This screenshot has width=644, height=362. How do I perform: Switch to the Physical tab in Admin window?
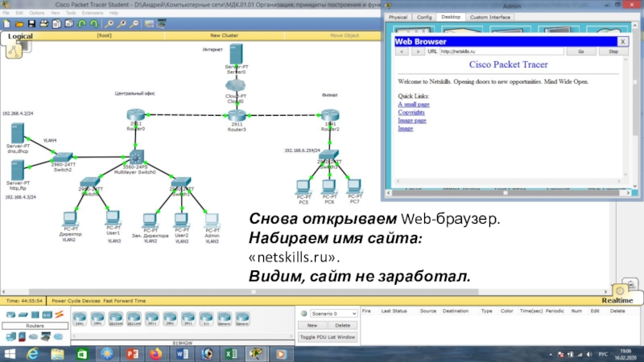click(398, 17)
